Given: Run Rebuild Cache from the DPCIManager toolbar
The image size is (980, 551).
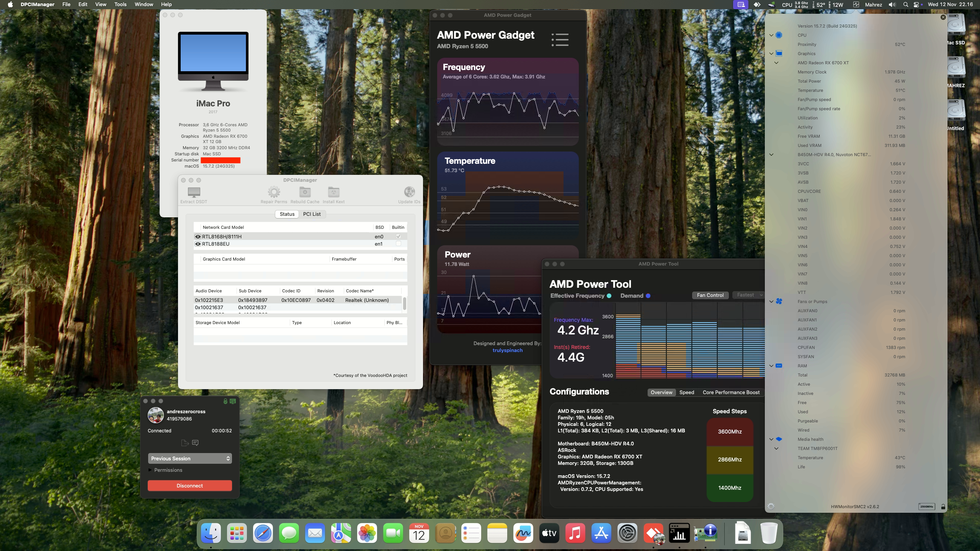Looking at the screenshot, I should 304,192.
